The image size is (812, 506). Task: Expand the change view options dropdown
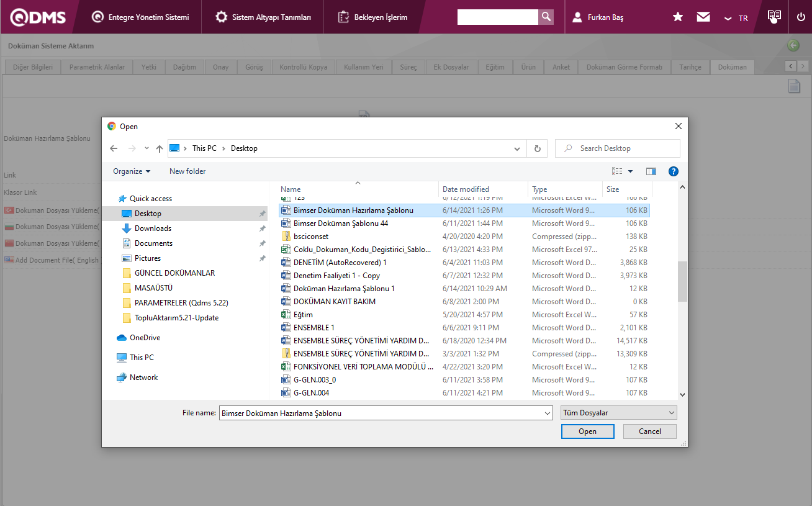click(x=631, y=171)
